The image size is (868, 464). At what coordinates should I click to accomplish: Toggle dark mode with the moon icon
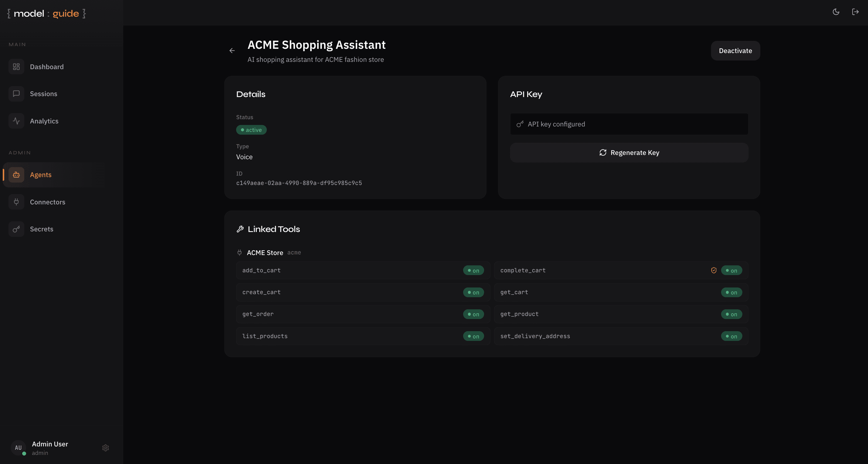pos(836,12)
